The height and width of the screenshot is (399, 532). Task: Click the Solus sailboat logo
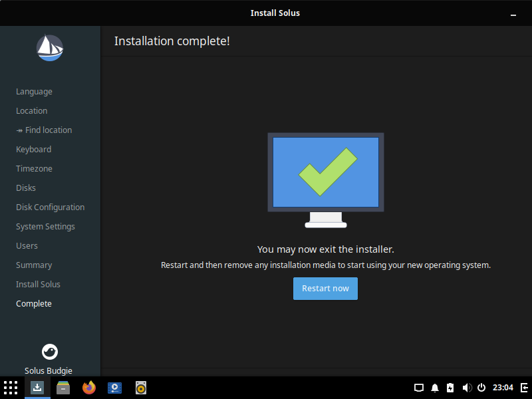pyautogui.click(x=50, y=48)
